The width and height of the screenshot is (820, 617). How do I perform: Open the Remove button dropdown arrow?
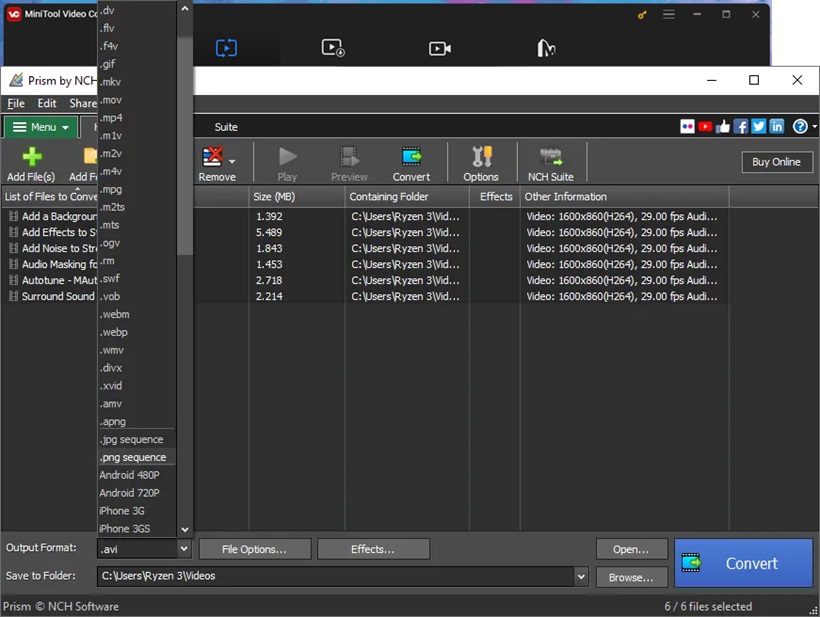tap(232, 162)
